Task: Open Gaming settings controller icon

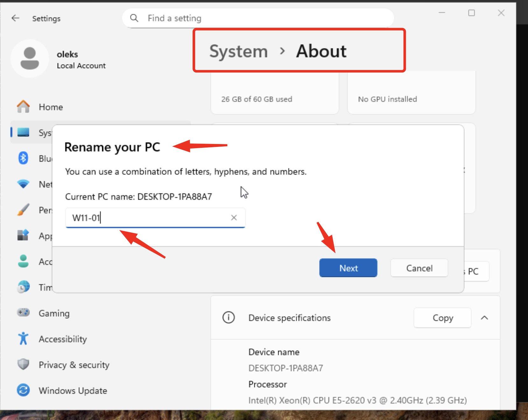Action: (x=23, y=313)
